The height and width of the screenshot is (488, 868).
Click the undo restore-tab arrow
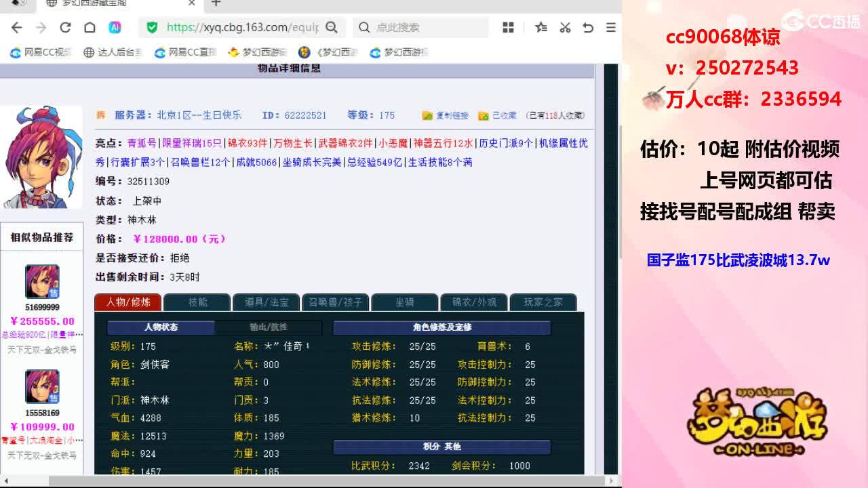click(x=588, y=27)
